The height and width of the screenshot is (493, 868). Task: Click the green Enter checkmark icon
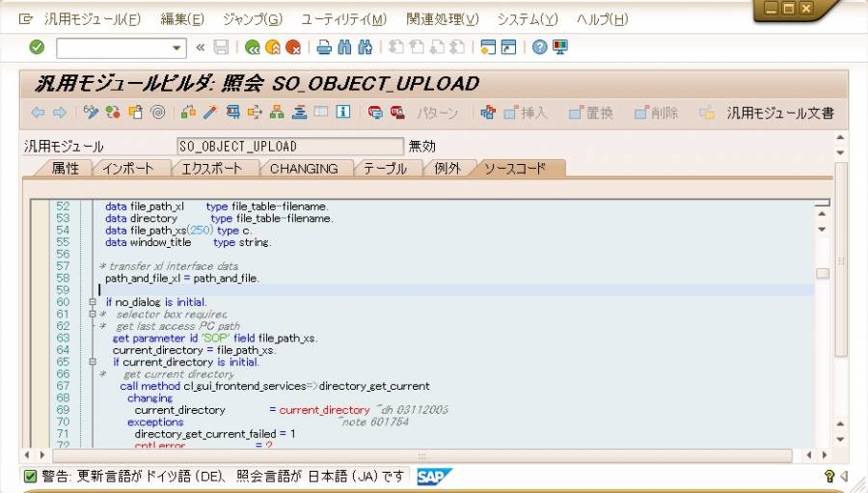tap(37, 47)
